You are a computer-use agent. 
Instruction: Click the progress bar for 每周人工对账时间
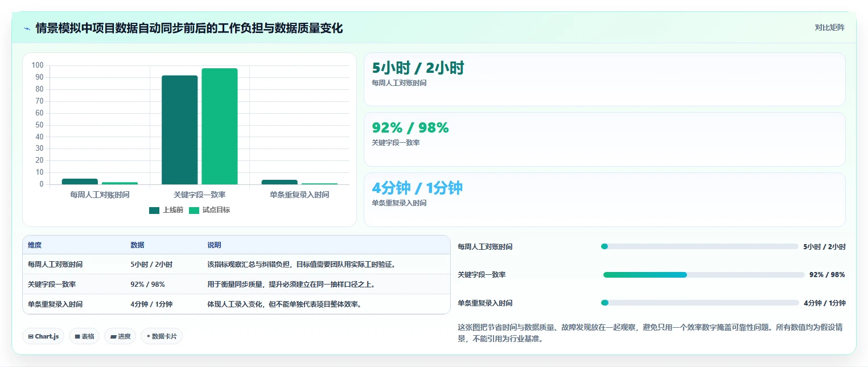pyautogui.click(x=700, y=246)
